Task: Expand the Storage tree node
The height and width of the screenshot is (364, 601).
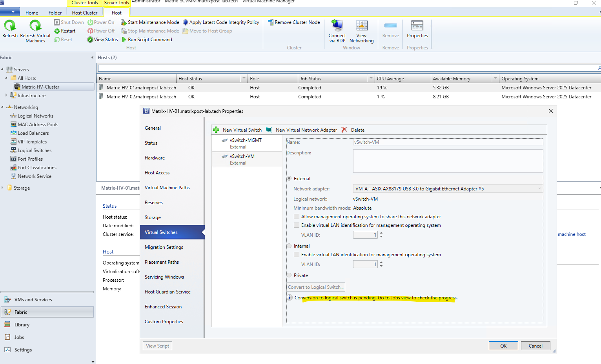Action: pos(2,188)
